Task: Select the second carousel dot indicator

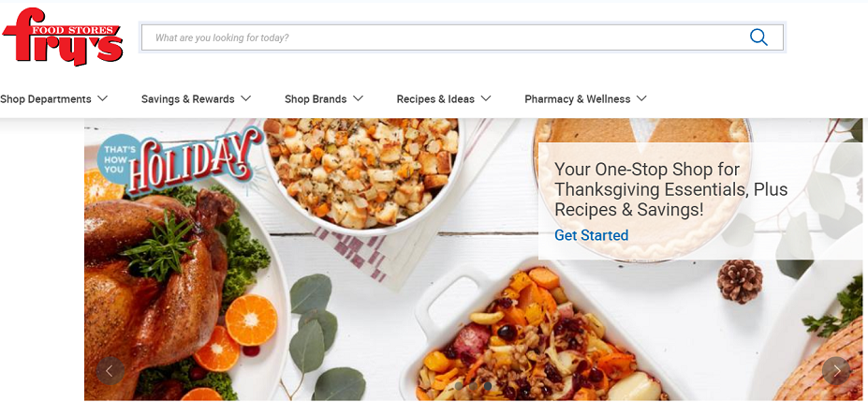Action: pos(473,385)
